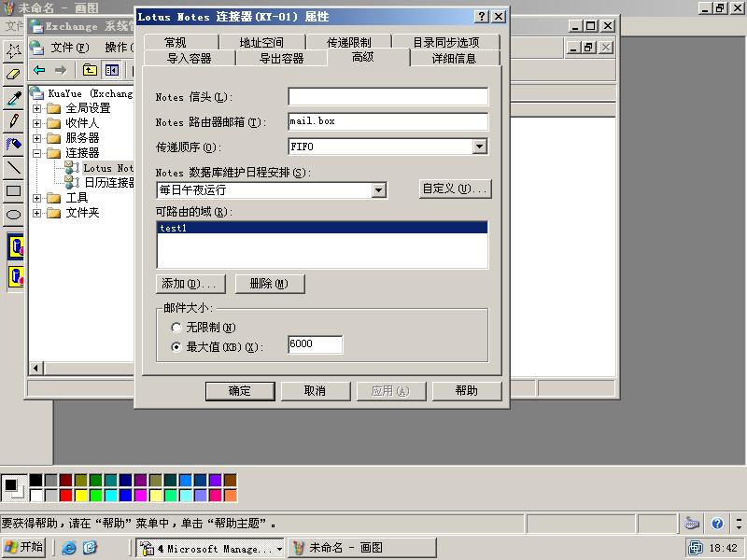This screenshot has width=747, height=560.
Task: Open the console icon menu beside 文件(F)
Action: pyautogui.click(x=36, y=48)
